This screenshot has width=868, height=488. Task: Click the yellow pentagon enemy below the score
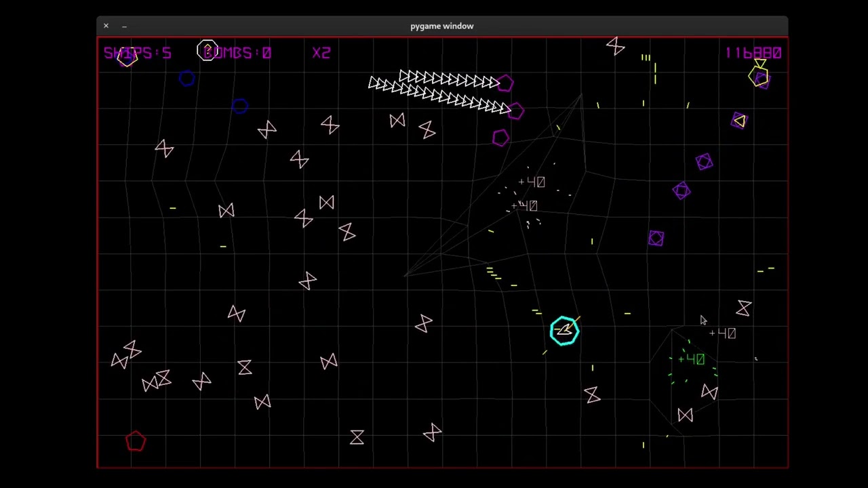pyautogui.click(x=758, y=77)
